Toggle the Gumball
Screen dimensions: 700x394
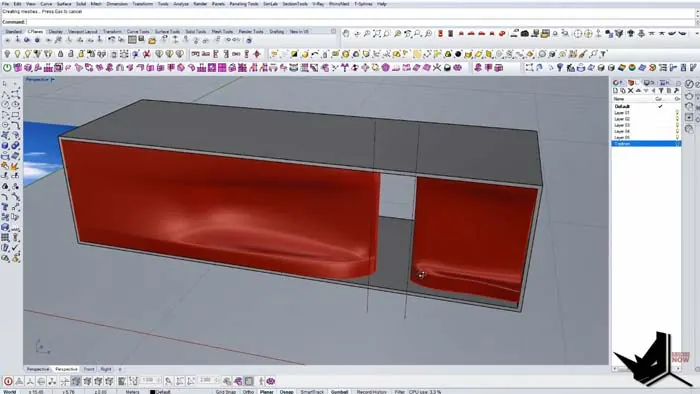pyautogui.click(x=339, y=392)
